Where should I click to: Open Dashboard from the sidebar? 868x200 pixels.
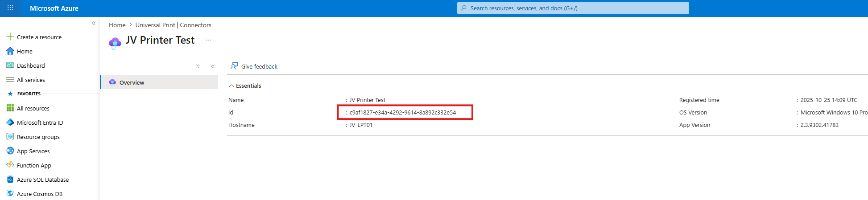(31, 65)
